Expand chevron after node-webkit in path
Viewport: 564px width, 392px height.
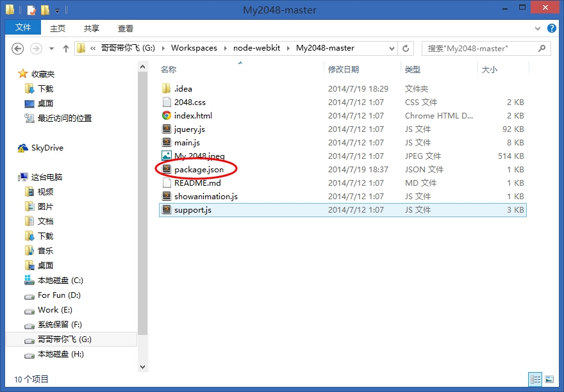tap(288, 48)
